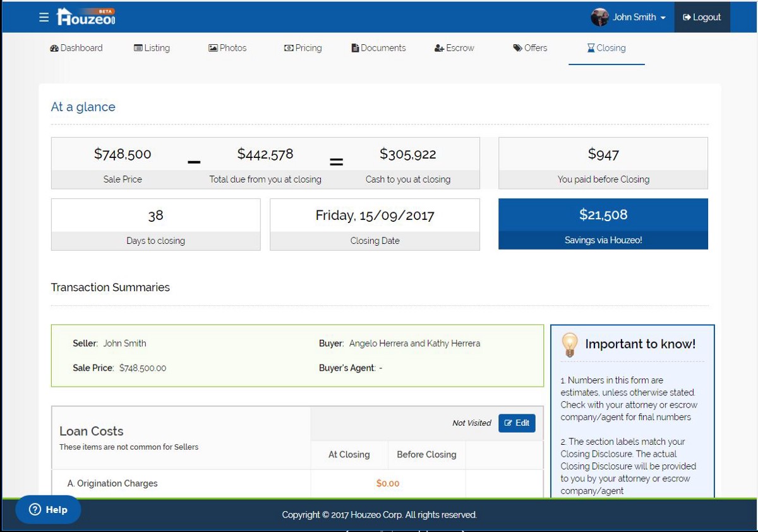Image resolution: width=758 pixels, height=532 pixels.
Task: Click the Savings via Houzeo tile
Action: click(x=603, y=224)
